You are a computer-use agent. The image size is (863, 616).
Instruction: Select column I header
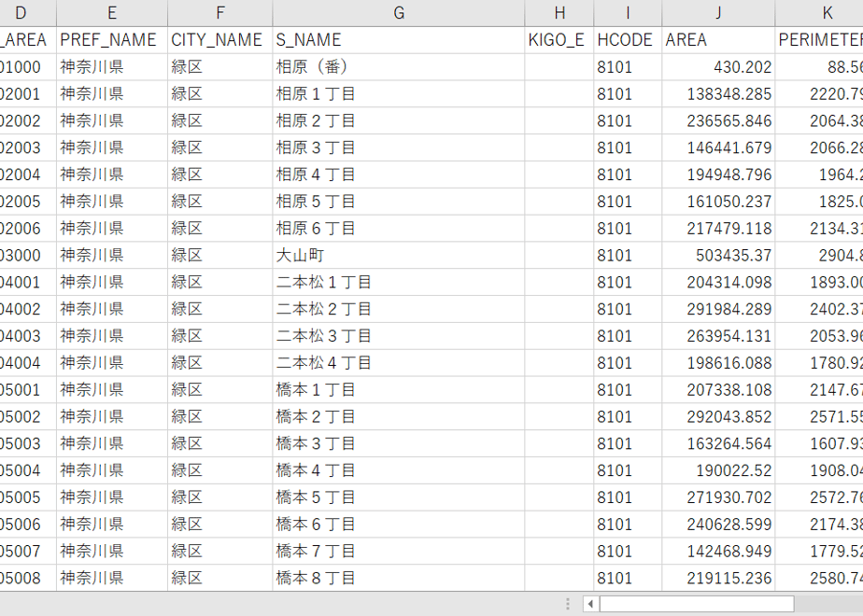tap(628, 13)
